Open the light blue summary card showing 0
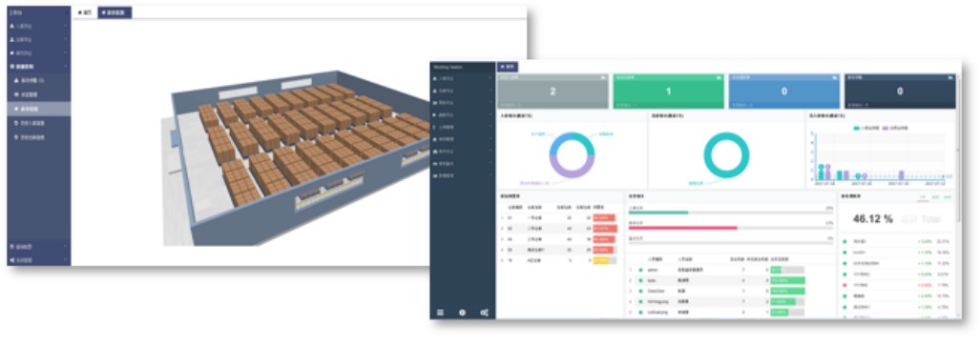This screenshot has width=980, height=346. coord(785,92)
